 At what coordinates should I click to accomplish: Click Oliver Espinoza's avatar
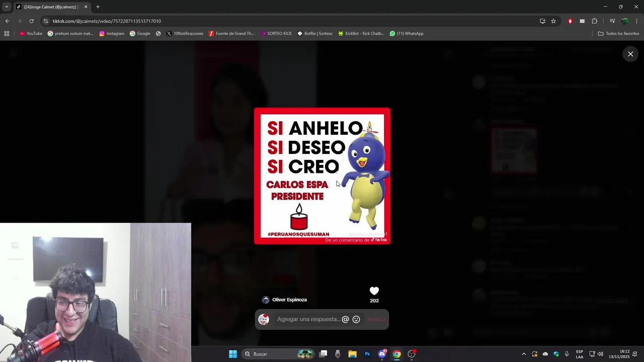pos(266,300)
